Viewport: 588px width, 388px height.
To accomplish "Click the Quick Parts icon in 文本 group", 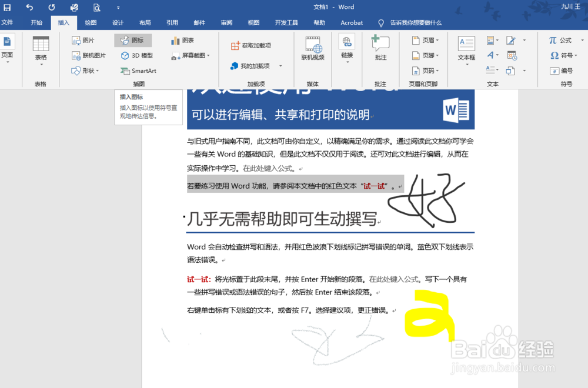I will point(492,40).
